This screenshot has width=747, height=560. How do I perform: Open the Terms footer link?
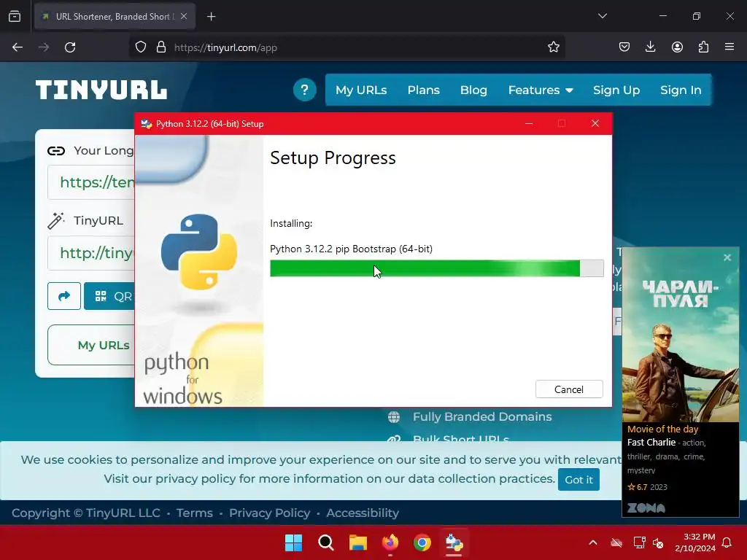194,513
